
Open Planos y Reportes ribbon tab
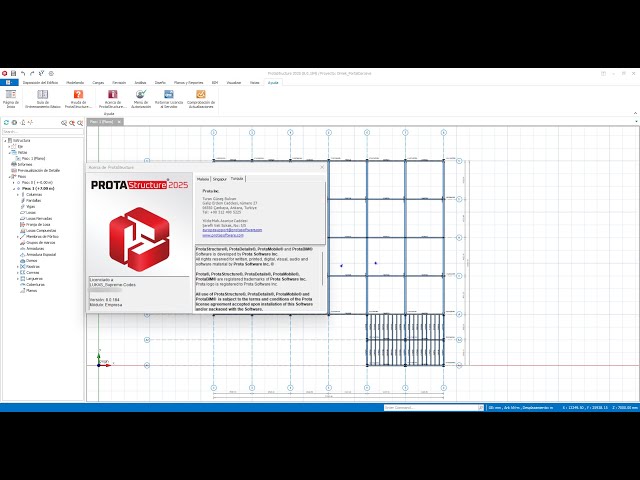click(189, 83)
